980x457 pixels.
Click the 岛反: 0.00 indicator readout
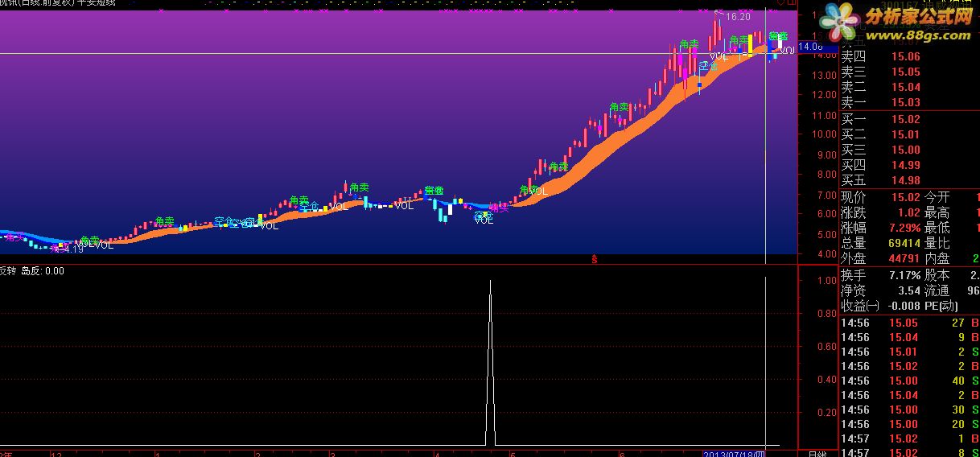pos(43,271)
